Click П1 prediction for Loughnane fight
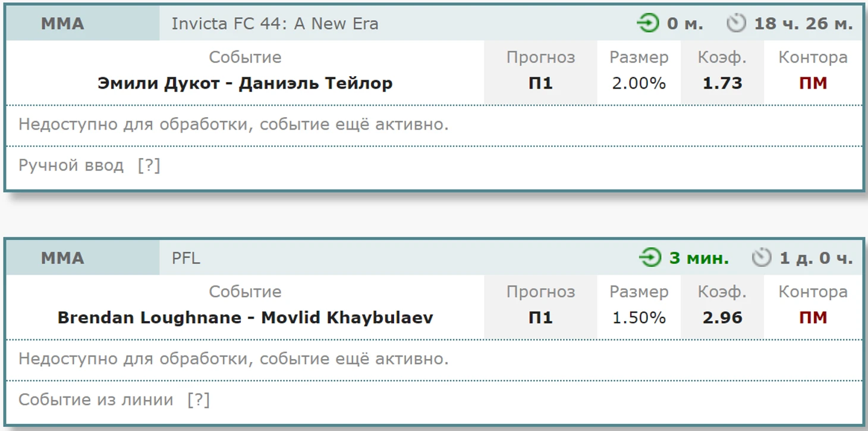868x431 pixels. pyautogui.click(x=540, y=317)
